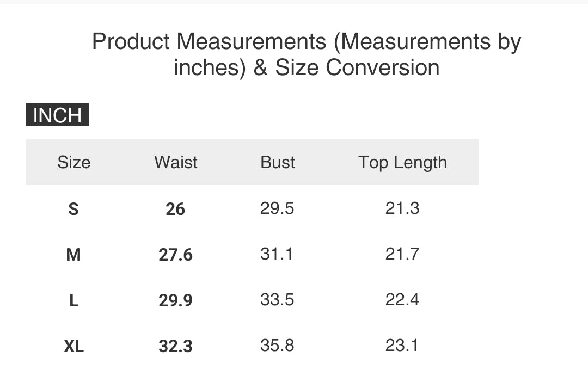Click bust value 33.5
The width and height of the screenshot is (588, 382).
click(x=277, y=299)
